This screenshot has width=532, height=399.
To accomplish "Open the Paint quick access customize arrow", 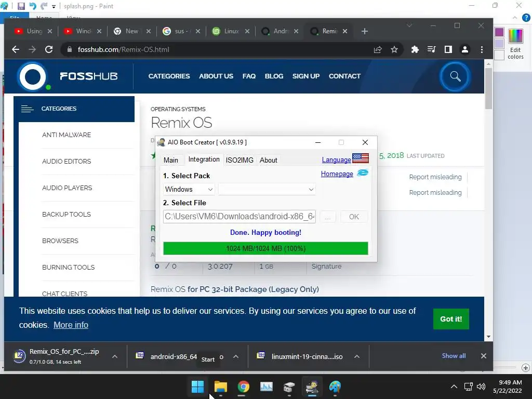I will point(54,6).
